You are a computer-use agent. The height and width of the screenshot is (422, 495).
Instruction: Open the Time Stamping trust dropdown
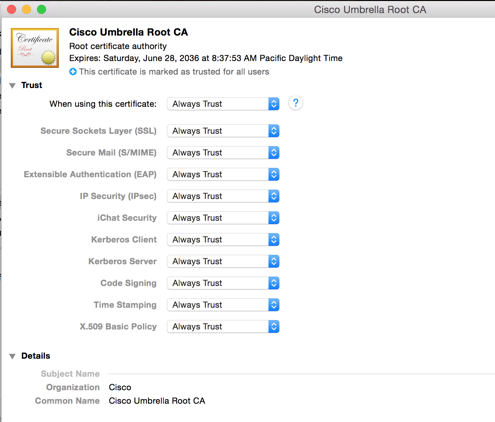pyautogui.click(x=223, y=305)
